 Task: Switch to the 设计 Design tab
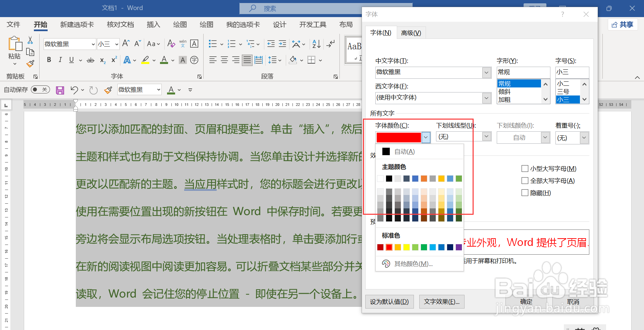point(279,24)
